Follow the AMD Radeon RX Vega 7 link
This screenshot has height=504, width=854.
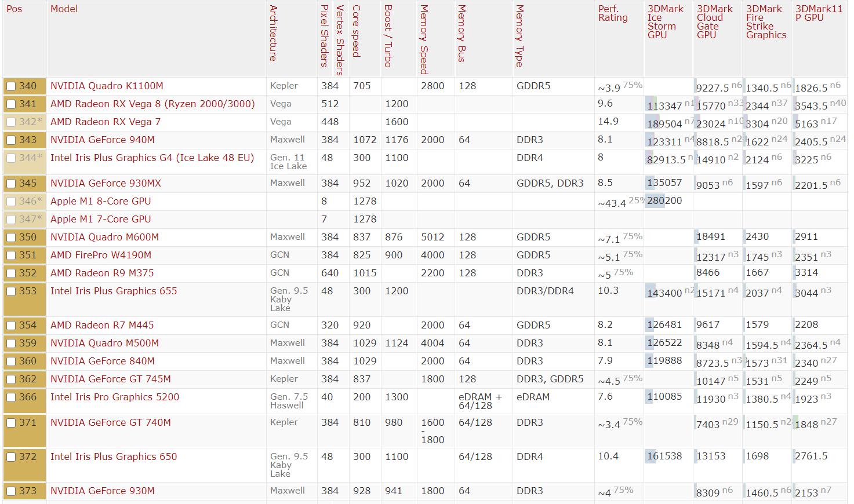point(106,122)
